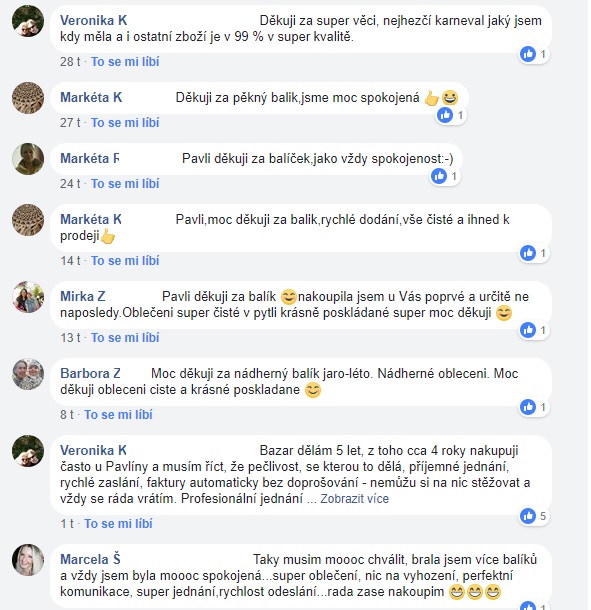The width and height of the screenshot is (591, 610).
Task: Like Veronika K's 28 t comment
Action: click(125, 61)
